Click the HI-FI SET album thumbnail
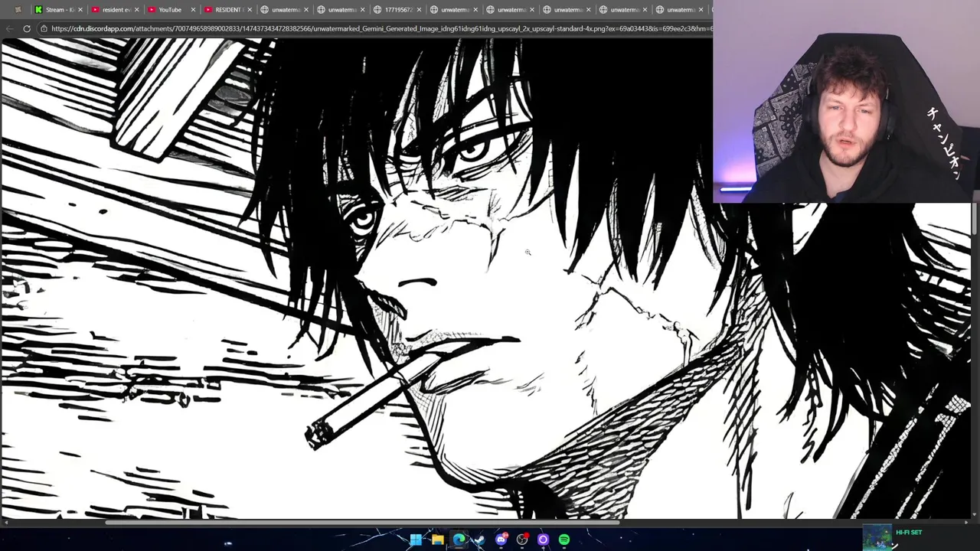 tap(877, 537)
